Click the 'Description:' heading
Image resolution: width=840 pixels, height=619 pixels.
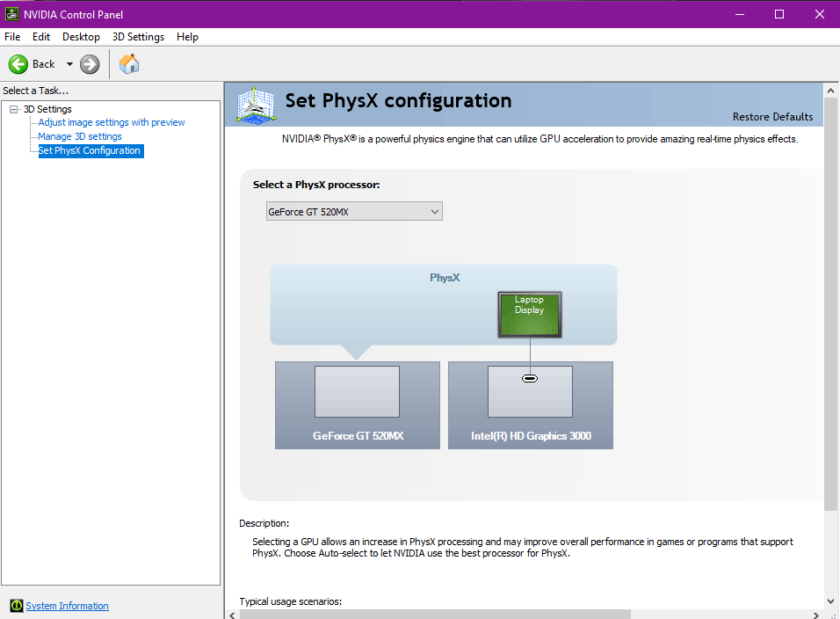click(264, 523)
